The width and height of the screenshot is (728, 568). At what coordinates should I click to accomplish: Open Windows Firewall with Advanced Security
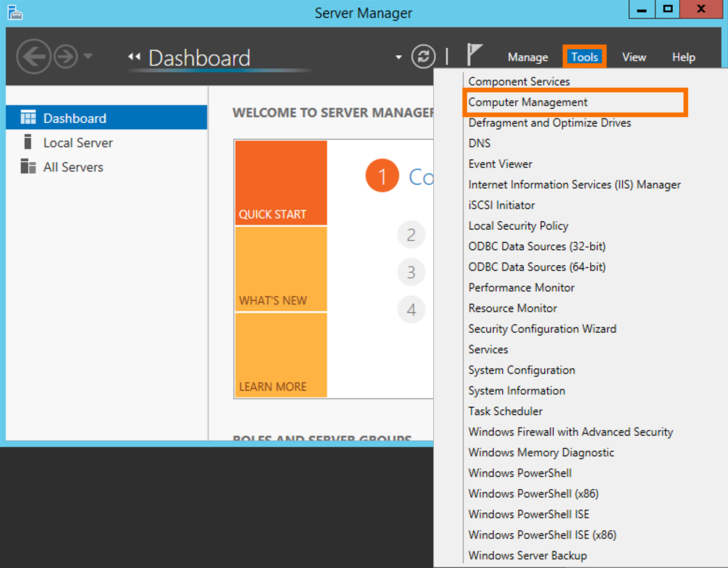(571, 432)
